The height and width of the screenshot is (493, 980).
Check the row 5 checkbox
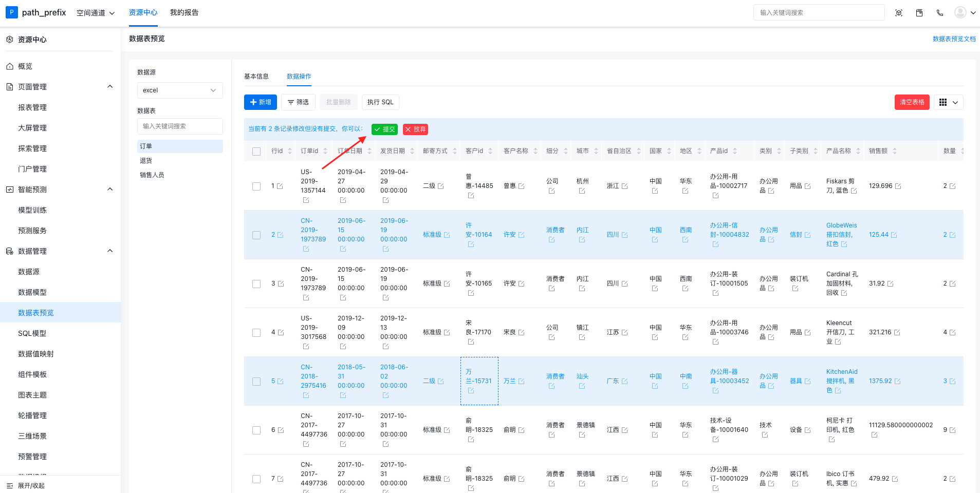click(x=256, y=381)
